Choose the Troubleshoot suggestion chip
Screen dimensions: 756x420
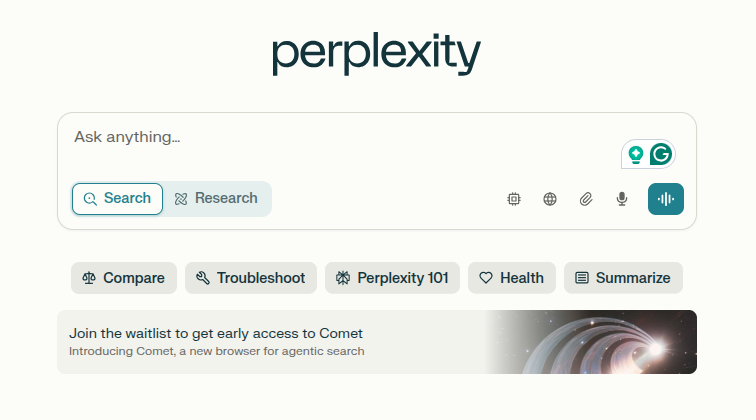251,278
